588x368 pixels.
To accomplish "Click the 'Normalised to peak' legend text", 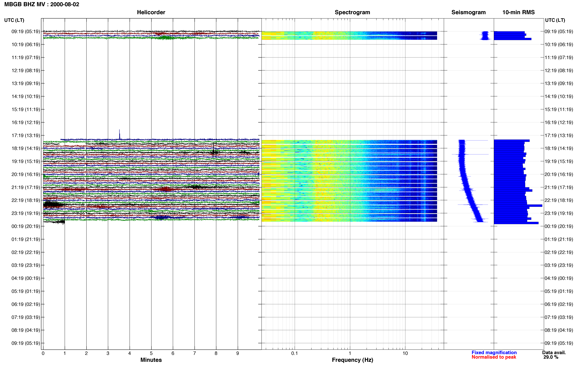I will click(x=494, y=357).
